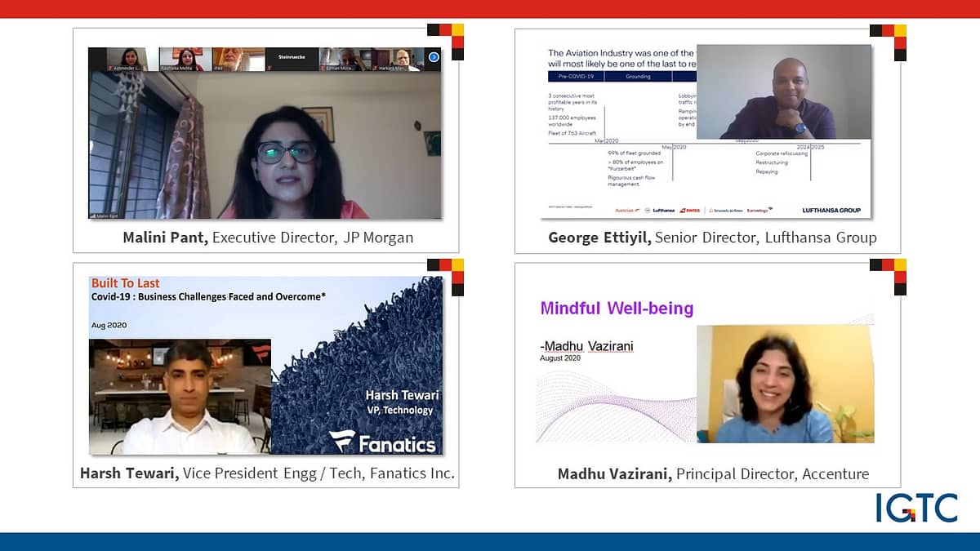This screenshot has height=551, width=980.
Task: Click '137.000 employees worldwide' text
Action: [x=572, y=121]
